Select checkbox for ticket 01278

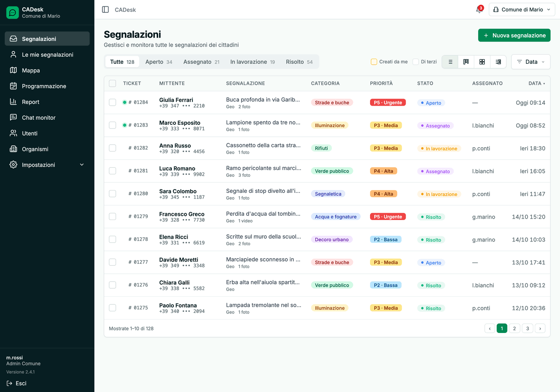click(x=112, y=240)
